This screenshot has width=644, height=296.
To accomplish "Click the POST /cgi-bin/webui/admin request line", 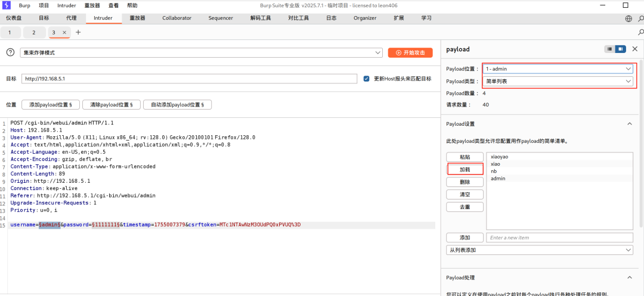I will [x=62, y=123].
